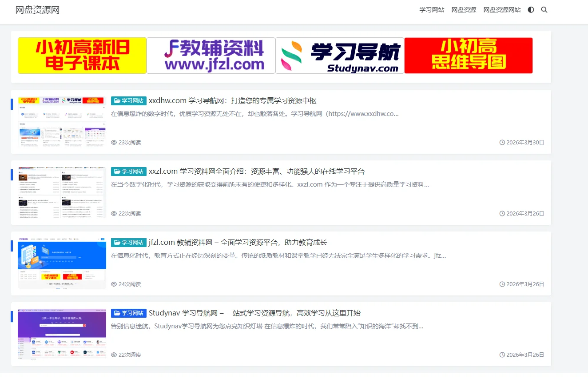Click the 网盘资源网 site title
588x383 pixels.
pyautogui.click(x=38, y=9)
